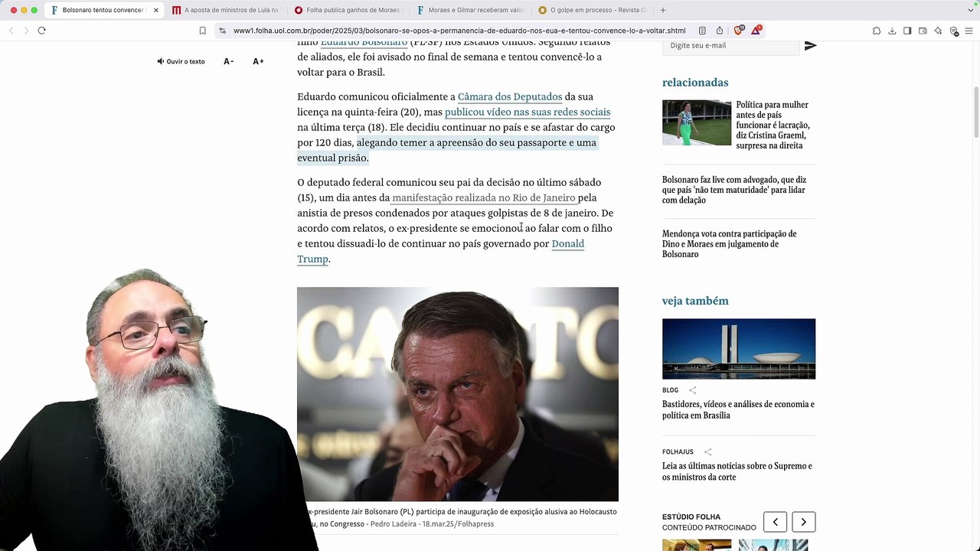
Task: Expand the tab search dropdown arrow
Action: (970, 10)
